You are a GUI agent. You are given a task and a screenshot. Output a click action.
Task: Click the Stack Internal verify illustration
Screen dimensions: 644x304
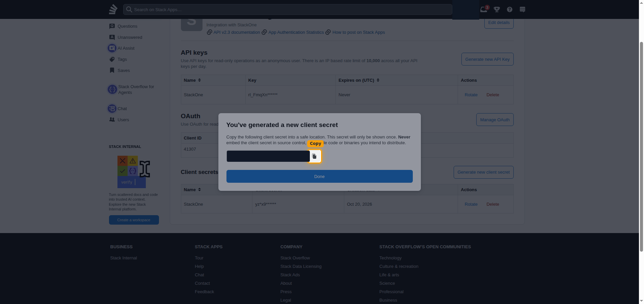[133, 172]
